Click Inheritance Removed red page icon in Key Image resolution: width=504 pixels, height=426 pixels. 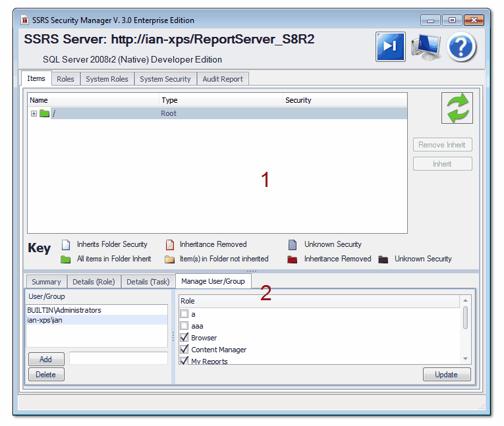170,245
